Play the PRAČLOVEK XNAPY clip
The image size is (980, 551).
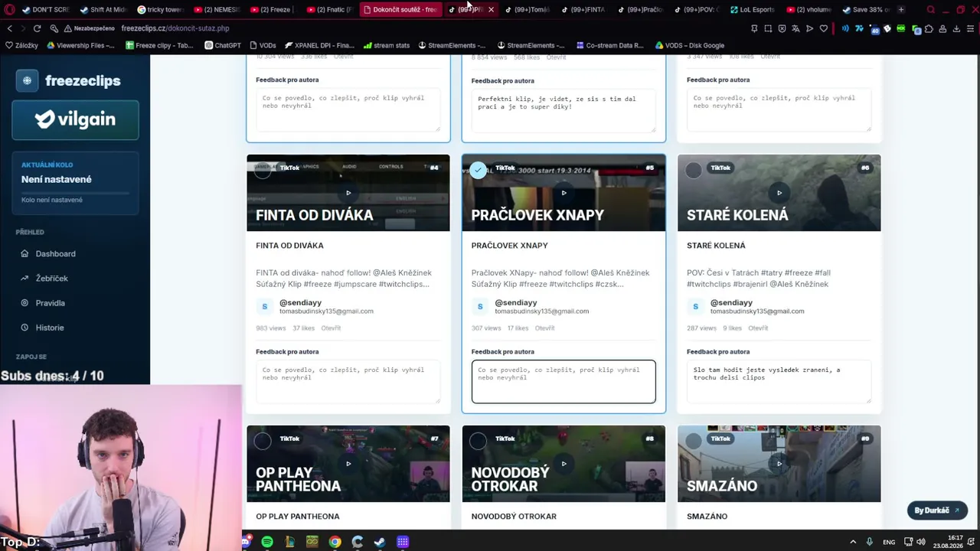(563, 193)
